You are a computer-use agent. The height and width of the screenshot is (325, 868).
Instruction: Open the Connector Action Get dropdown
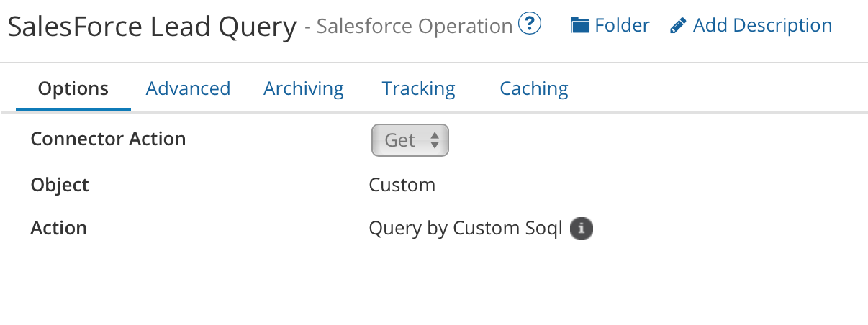410,140
